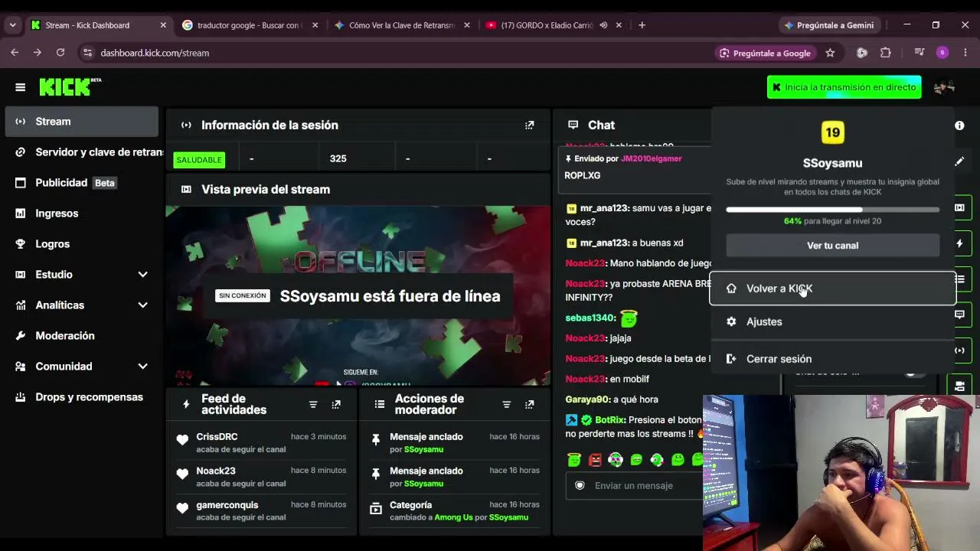Open Moderación in the sidebar

click(82, 336)
